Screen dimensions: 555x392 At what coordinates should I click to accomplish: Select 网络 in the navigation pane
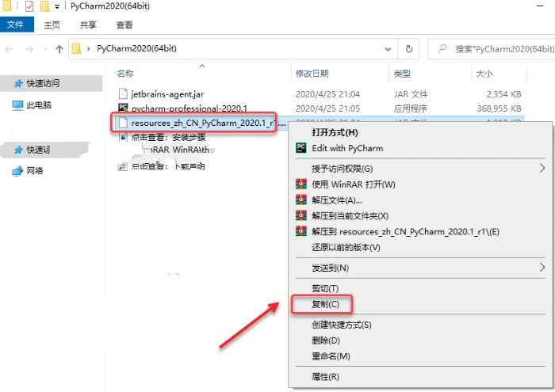click(x=35, y=170)
